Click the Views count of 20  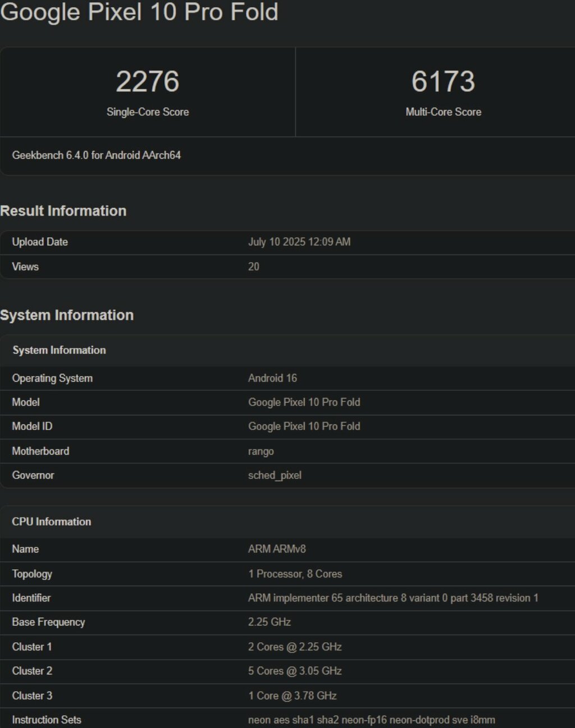(254, 267)
